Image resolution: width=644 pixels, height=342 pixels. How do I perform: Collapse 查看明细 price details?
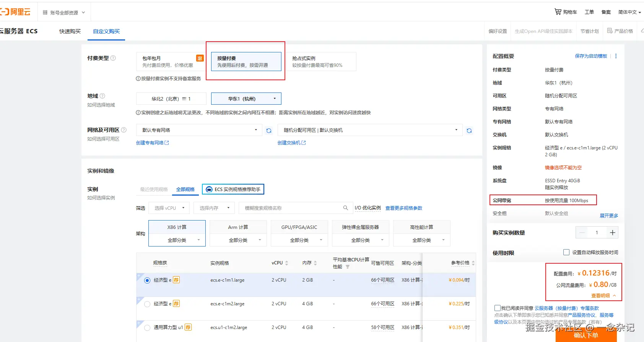pyautogui.click(x=603, y=296)
